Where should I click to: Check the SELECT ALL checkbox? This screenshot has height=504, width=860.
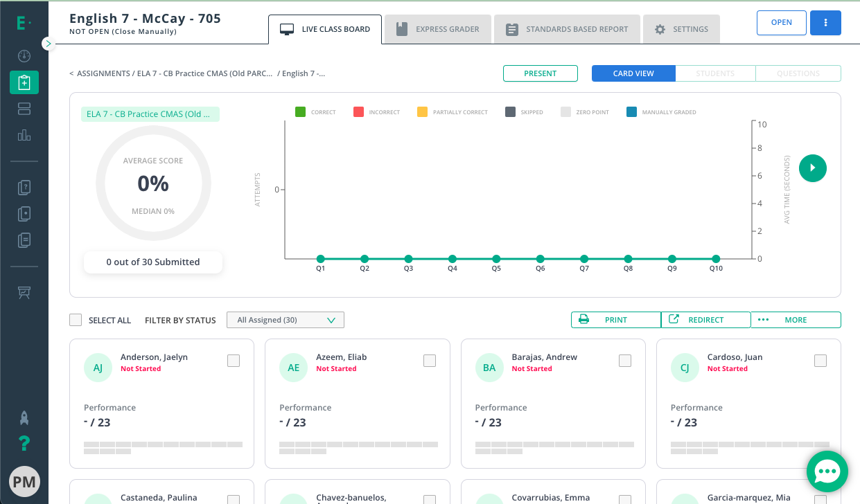[x=76, y=320]
